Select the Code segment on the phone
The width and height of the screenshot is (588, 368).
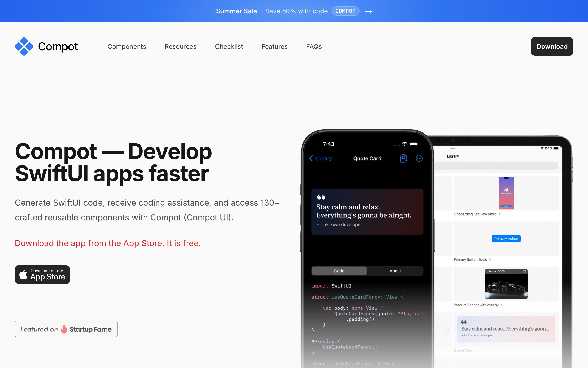(x=339, y=271)
